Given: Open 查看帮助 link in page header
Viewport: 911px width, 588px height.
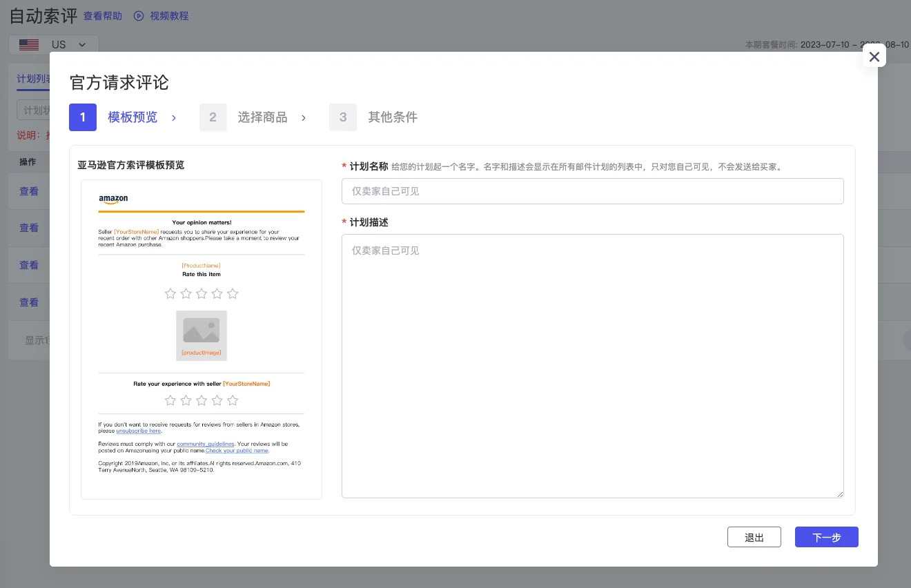Looking at the screenshot, I should coord(103,15).
